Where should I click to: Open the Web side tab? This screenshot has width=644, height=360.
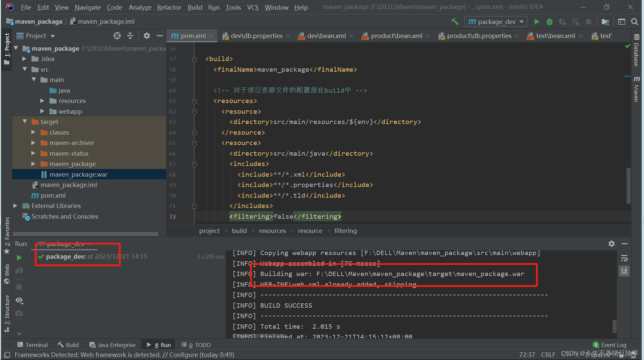[x=7, y=274]
